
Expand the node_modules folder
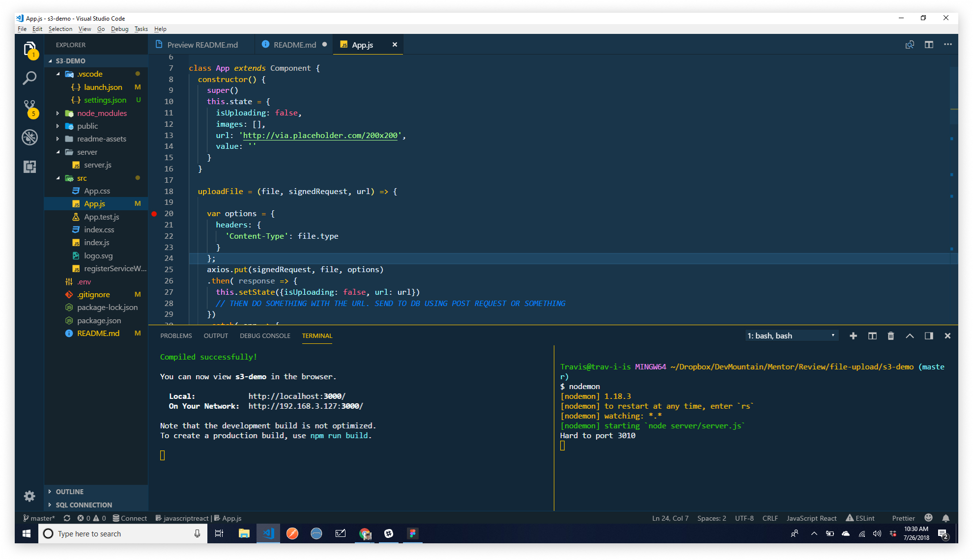coord(101,113)
